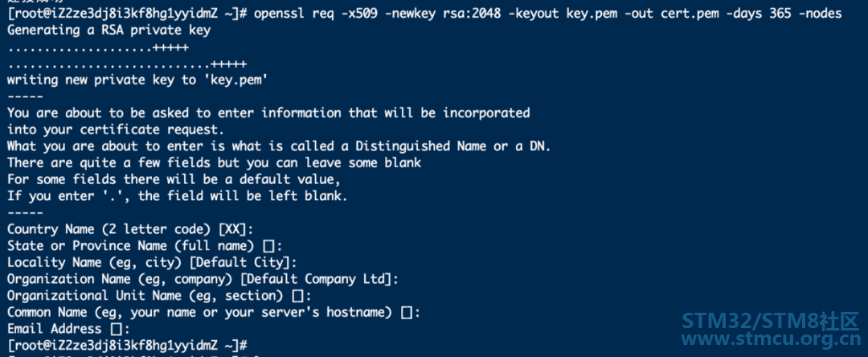This screenshot has height=357, width=868.
Task: Click the Organization Name prompt line
Action: pyautogui.click(x=203, y=279)
